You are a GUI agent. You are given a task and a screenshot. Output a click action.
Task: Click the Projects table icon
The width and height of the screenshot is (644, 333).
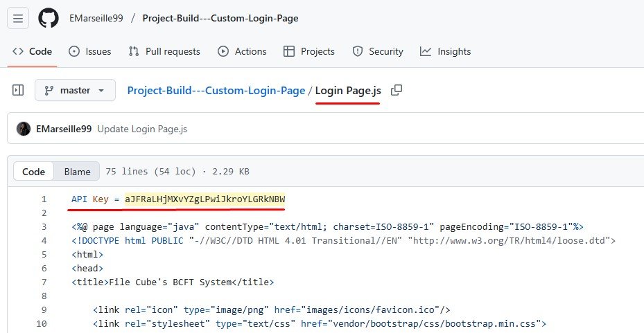[x=289, y=52]
